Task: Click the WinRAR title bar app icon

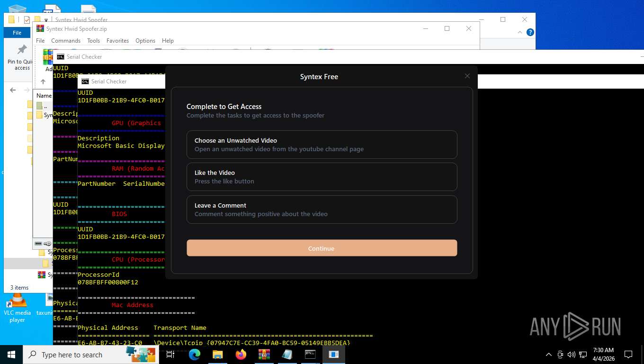Action: 40,28
